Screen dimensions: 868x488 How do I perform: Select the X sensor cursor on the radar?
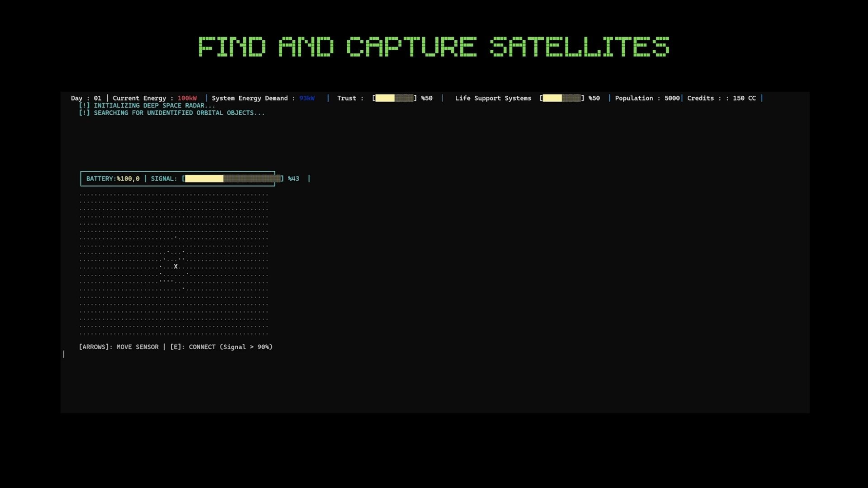176,267
